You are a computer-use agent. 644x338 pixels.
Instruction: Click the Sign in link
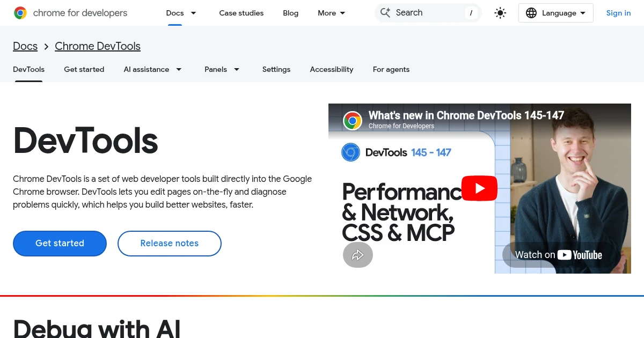[618, 13]
